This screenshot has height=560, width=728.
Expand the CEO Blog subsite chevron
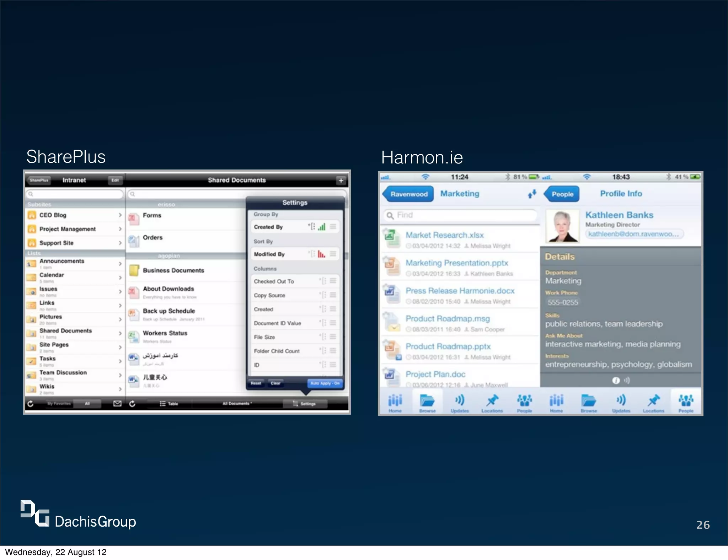(x=120, y=215)
